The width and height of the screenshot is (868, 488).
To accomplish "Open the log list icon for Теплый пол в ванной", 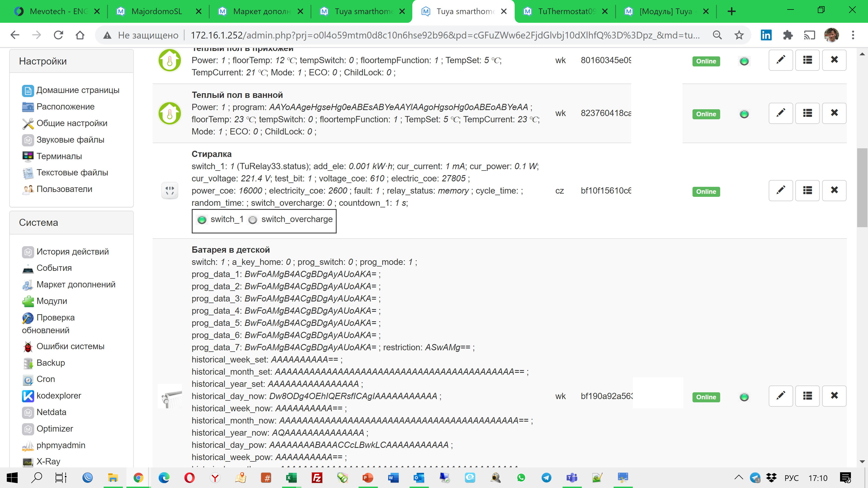I will pos(807,113).
